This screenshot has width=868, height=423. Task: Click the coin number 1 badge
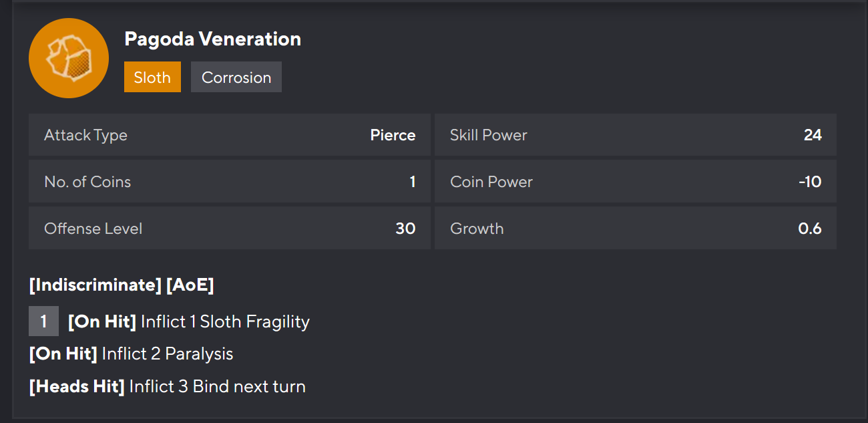click(x=43, y=321)
